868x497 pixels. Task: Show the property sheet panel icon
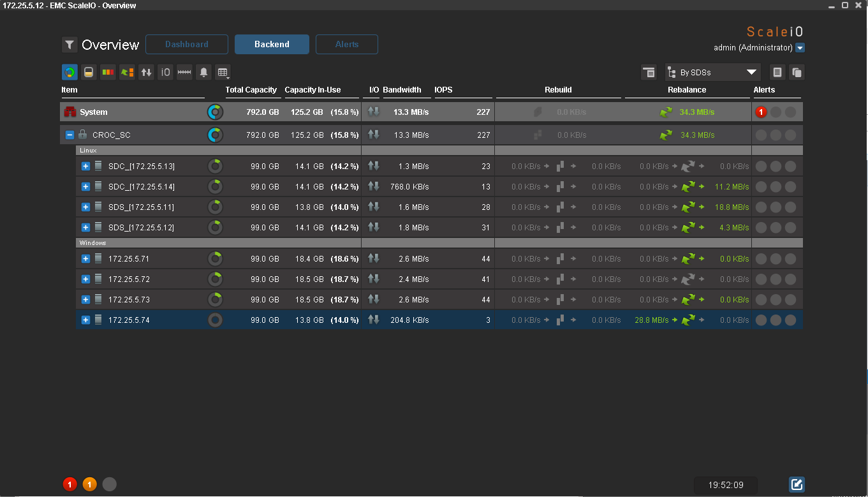(x=777, y=72)
